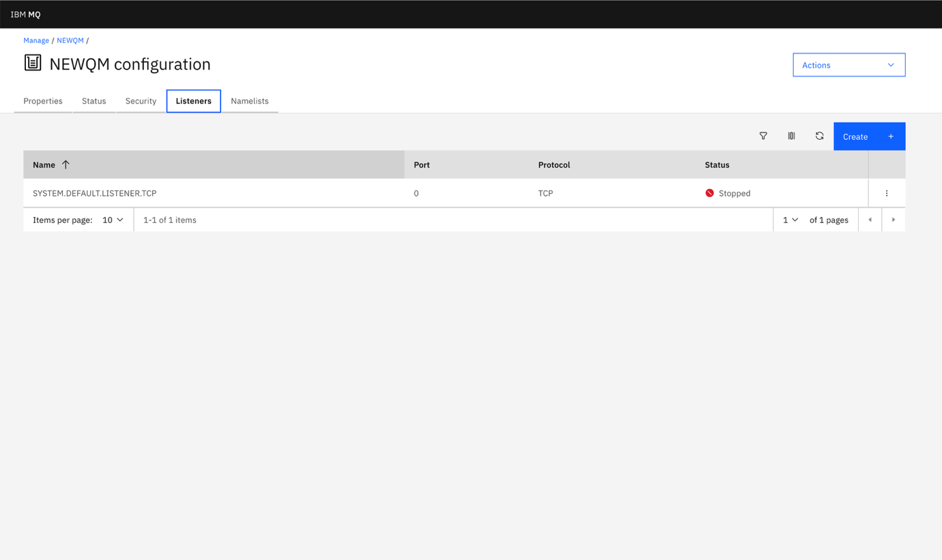Screen dimensions: 942x560
Task: Open the Security tab
Action: 141,101
